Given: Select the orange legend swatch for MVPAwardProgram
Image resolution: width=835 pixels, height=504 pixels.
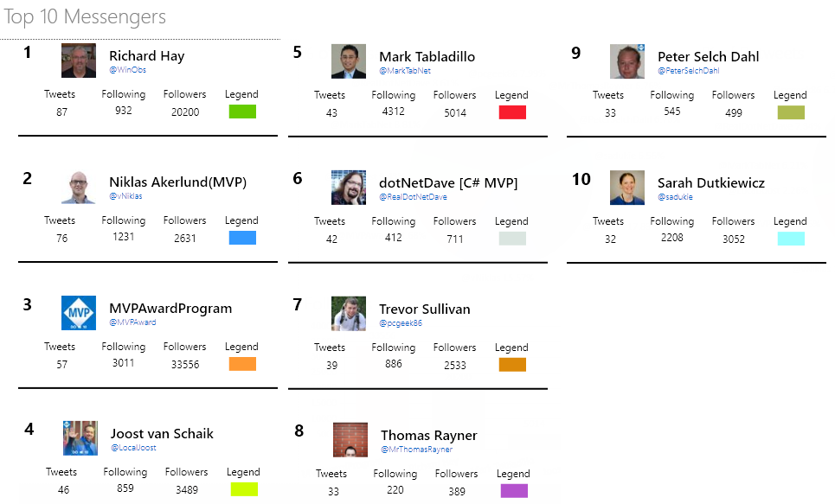Looking at the screenshot, I should (x=242, y=364).
